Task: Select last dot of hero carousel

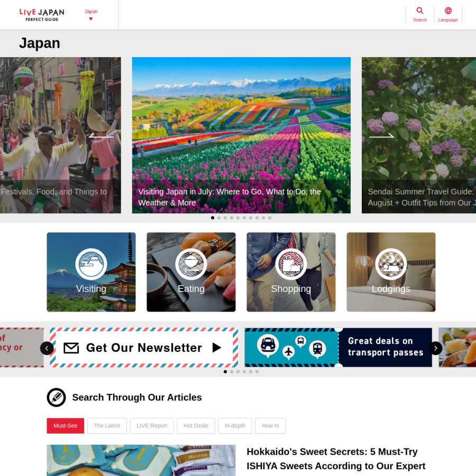Action: 270,218
